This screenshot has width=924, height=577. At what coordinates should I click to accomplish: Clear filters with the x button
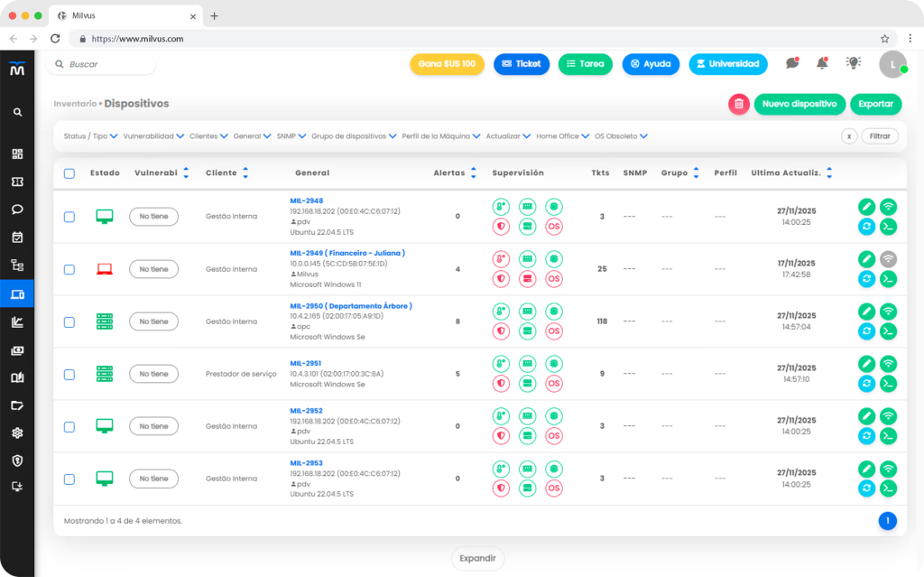tap(849, 136)
